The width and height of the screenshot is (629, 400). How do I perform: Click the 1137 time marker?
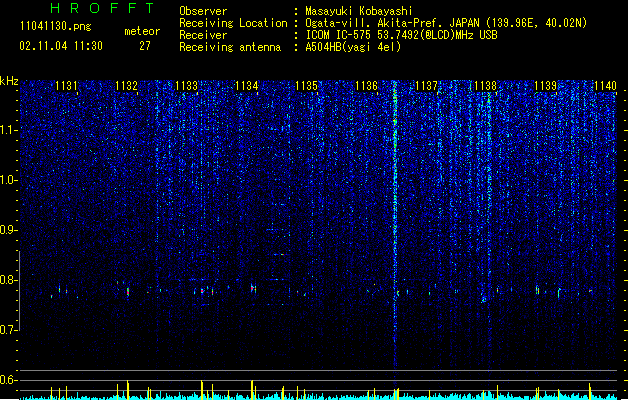[426, 86]
